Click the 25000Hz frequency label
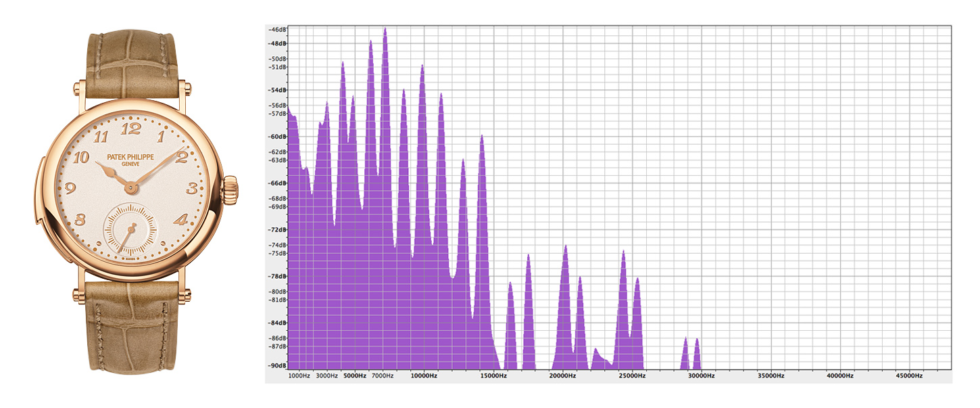 pos(632,376)
